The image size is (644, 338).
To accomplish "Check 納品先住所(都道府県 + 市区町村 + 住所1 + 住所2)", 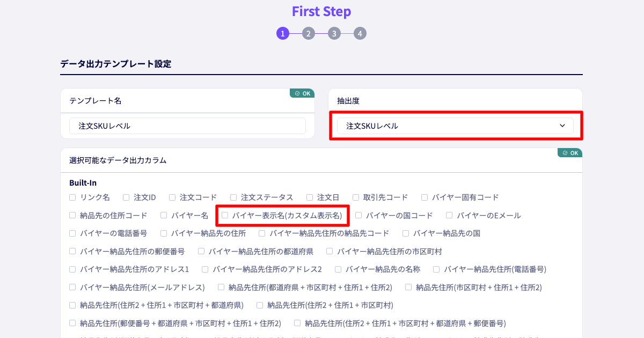I will (221, 287).
